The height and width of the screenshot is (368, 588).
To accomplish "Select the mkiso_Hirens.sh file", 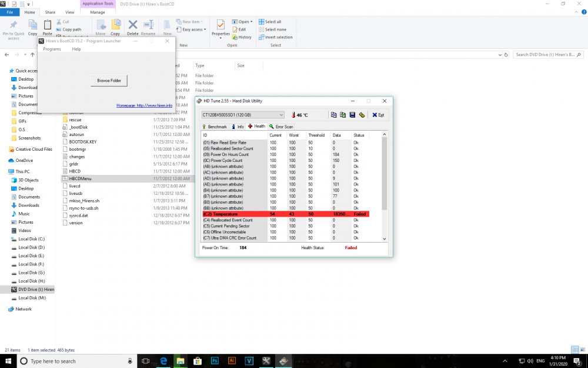I will coord(84,201).
